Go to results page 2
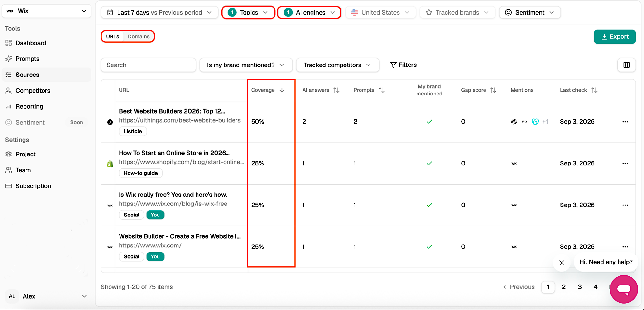Image resolution: width=644 pixels, height=310 pixels. pos(564,287)
